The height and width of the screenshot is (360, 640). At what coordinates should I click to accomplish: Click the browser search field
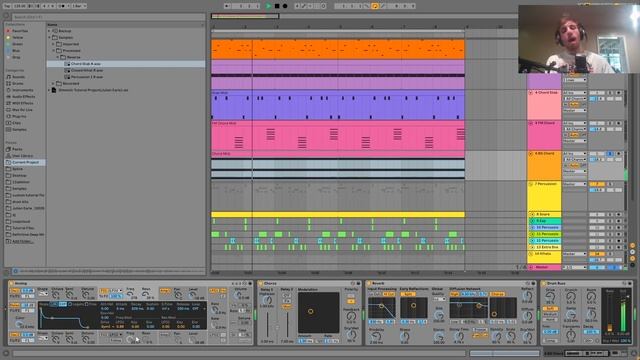[x=108, y=17]
